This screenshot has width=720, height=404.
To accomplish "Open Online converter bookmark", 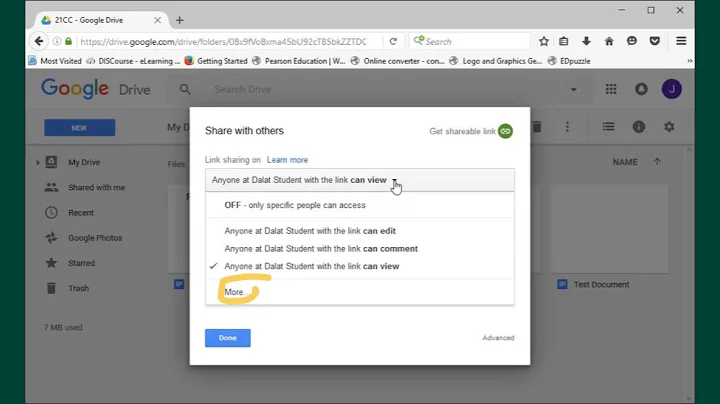I will 398,61.
